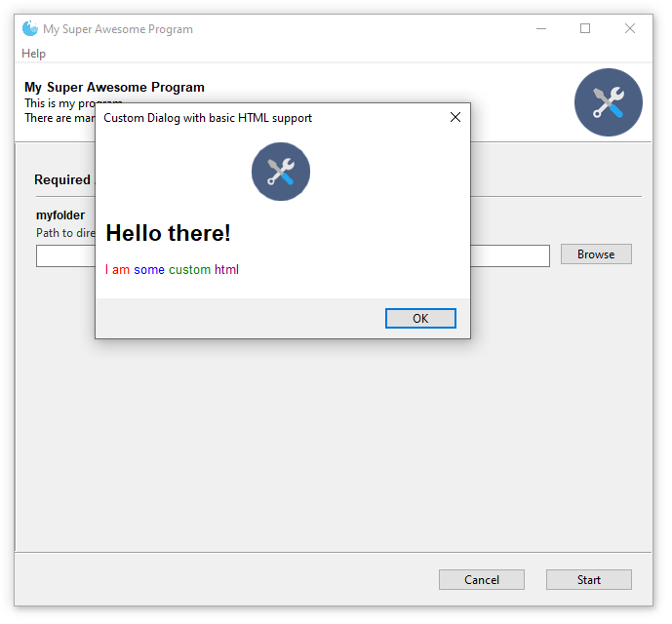Close the My Super Awesome Program window
This screenshot has height=624, width=672.
click(629, 28)
